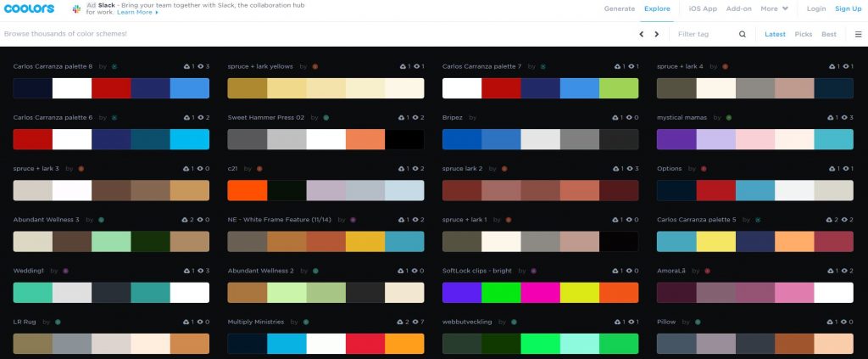Click author avatar of mystical mamas
Screen dimensions: 868x359
click(728, 117)
